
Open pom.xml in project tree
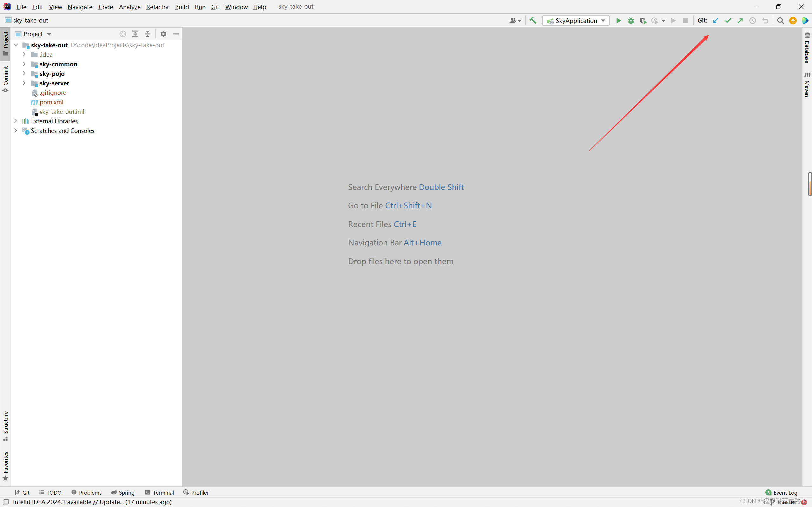tap(51, 102)
